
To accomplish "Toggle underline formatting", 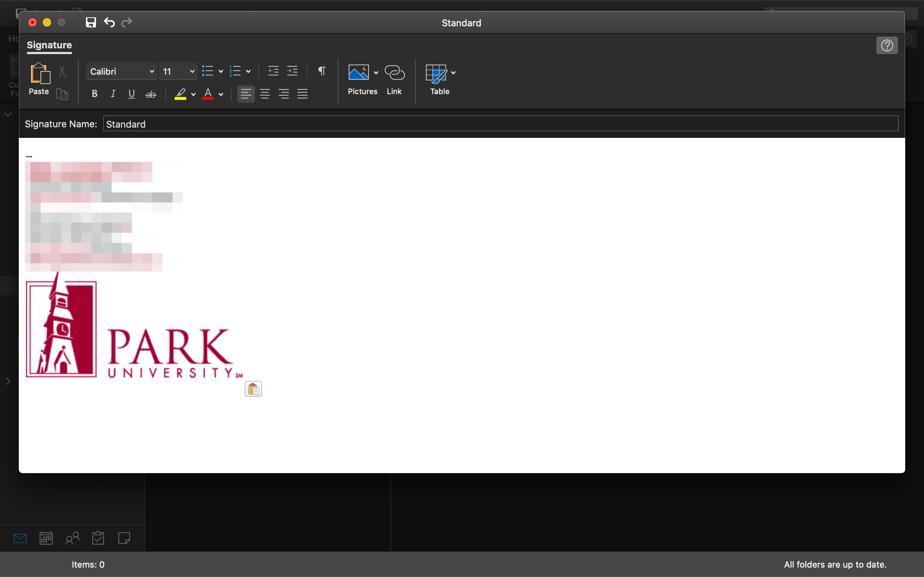I will (132, 94).
